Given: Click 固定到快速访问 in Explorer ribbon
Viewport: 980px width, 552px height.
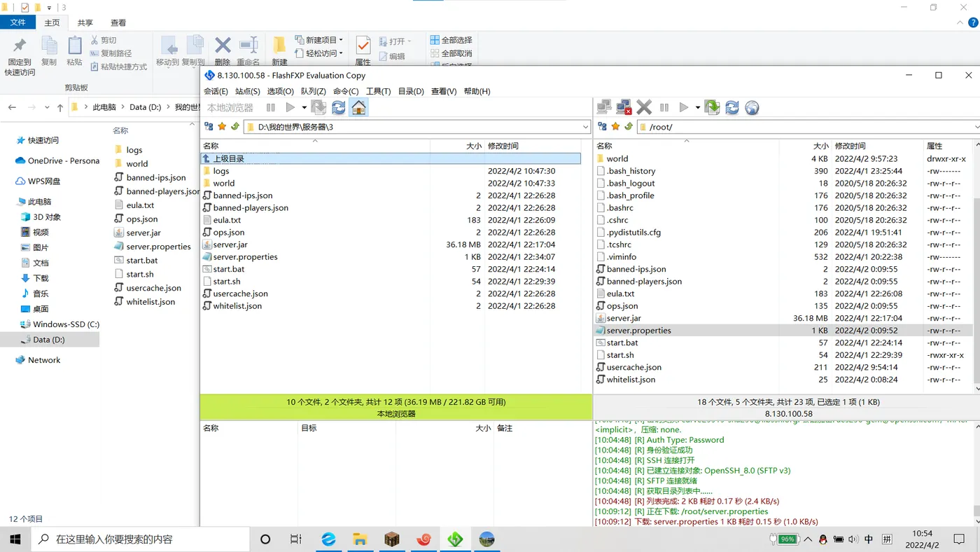Looking at the screenshot, I should [x=20, y=56].
